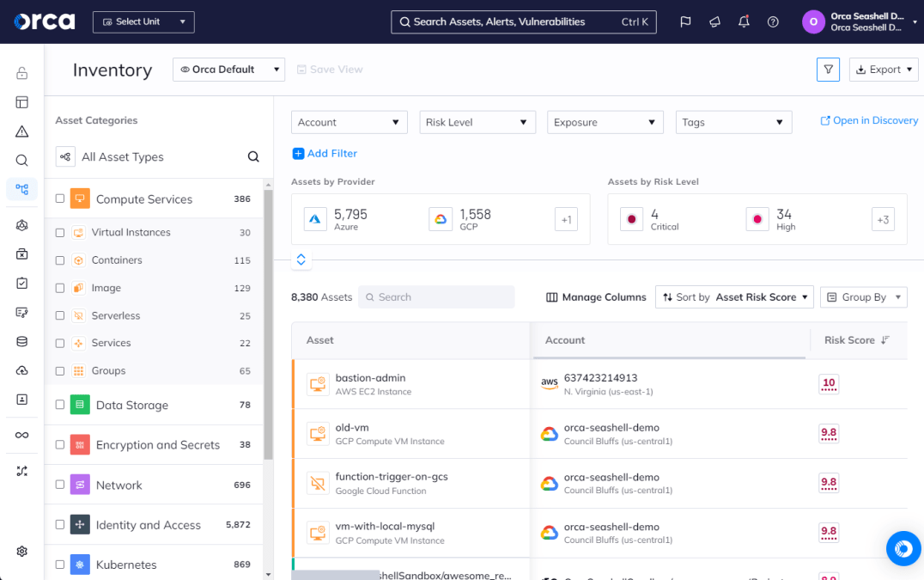Image resolution: width=924 pixels, height=580 pixels.
Task: Open the chat support bubble
Action: pos(903,548)
